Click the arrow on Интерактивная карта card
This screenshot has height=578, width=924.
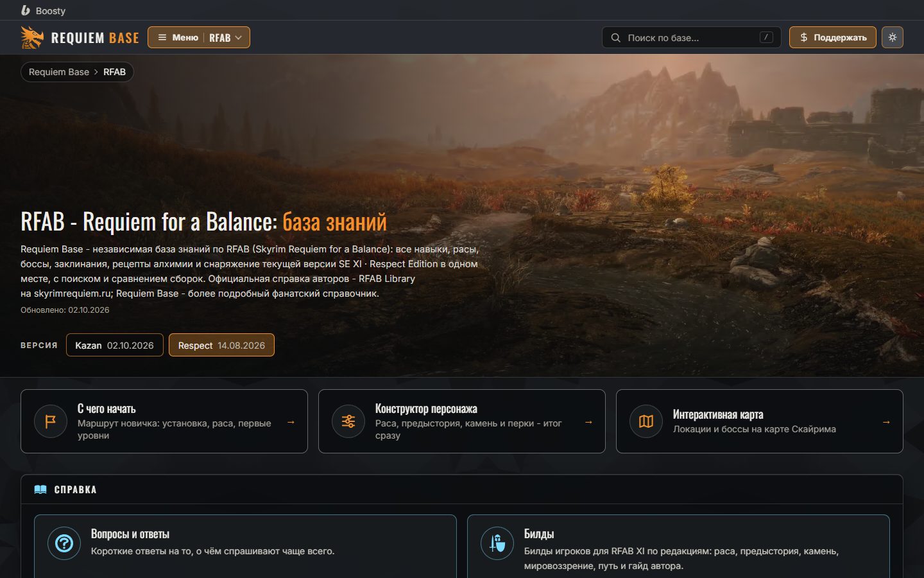(x=886, y=422)
